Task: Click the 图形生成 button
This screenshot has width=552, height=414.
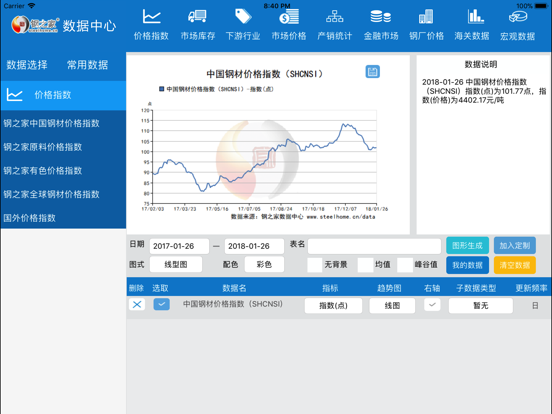Action: pos(467,245)
